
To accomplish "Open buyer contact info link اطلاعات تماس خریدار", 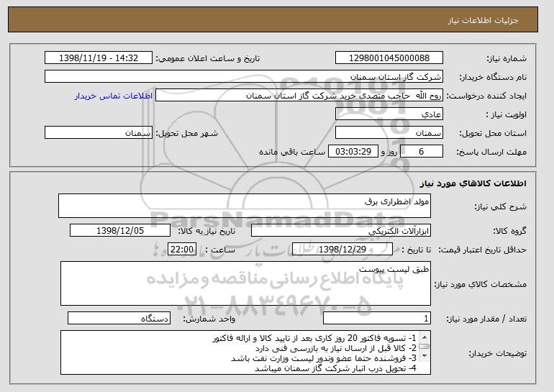I will (x=114, y=96).
